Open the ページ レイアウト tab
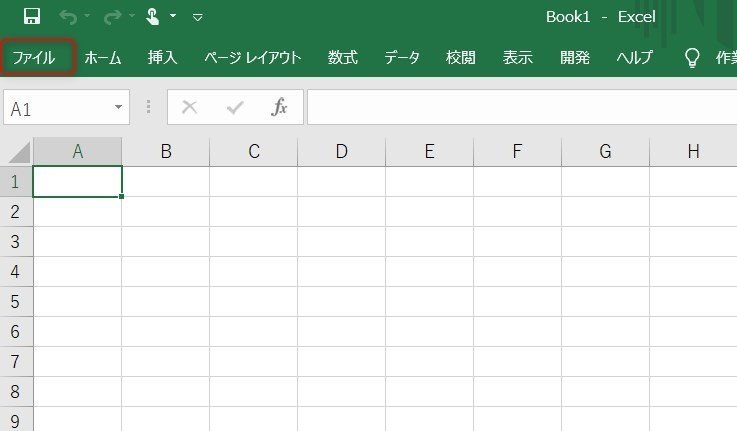The image size is (737, 431). click(252, 58)
